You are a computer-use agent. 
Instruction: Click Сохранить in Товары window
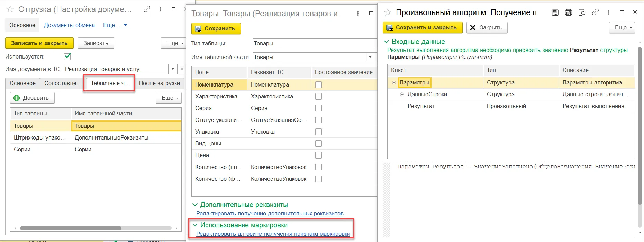(x=216, y=29)
